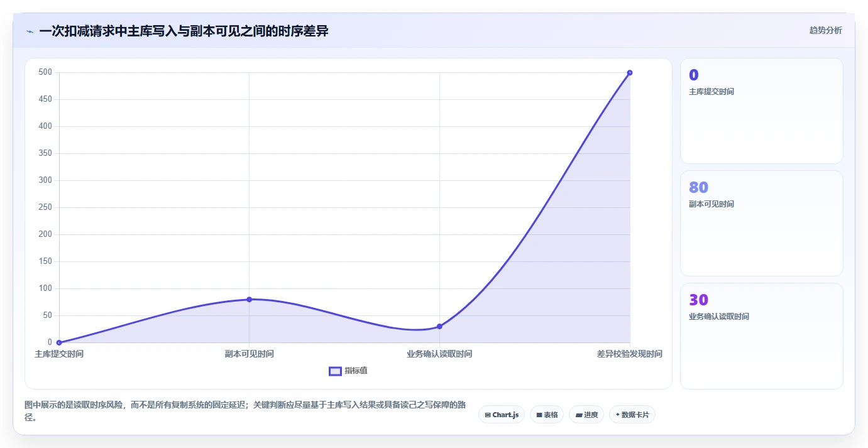Click the 500 data point at 差异校验发现时间

630,72
